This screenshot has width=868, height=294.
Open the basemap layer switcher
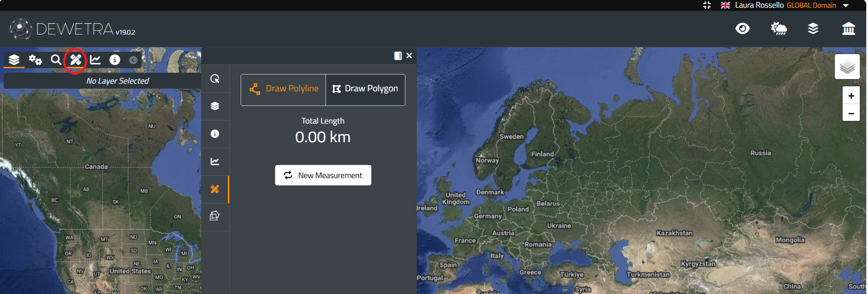[847, 67]
